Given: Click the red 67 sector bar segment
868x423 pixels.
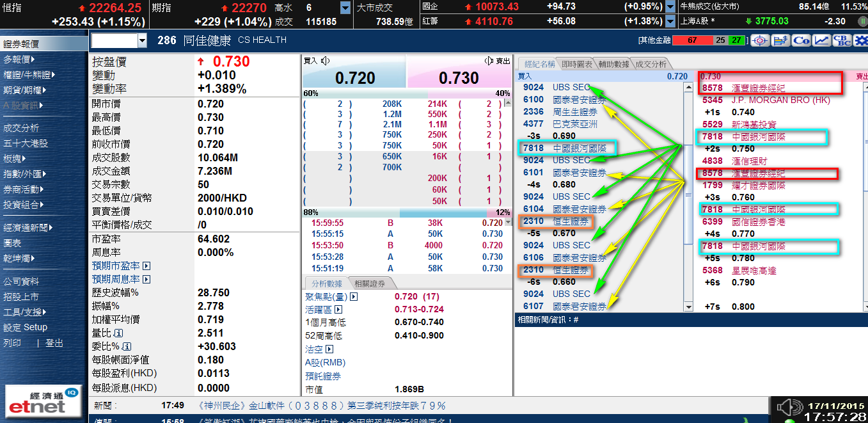Looking at the screenshot, I should coord(693,40).
